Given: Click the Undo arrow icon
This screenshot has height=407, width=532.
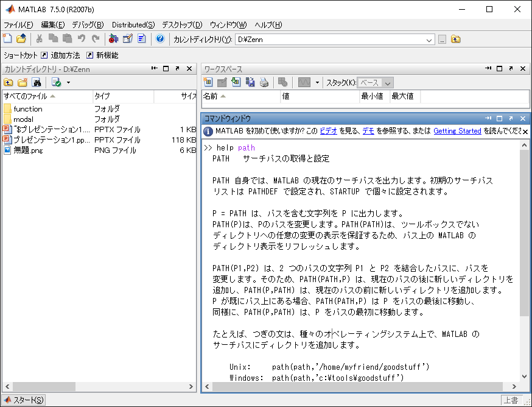Looking at the screenshot, I should coord(82,39).
